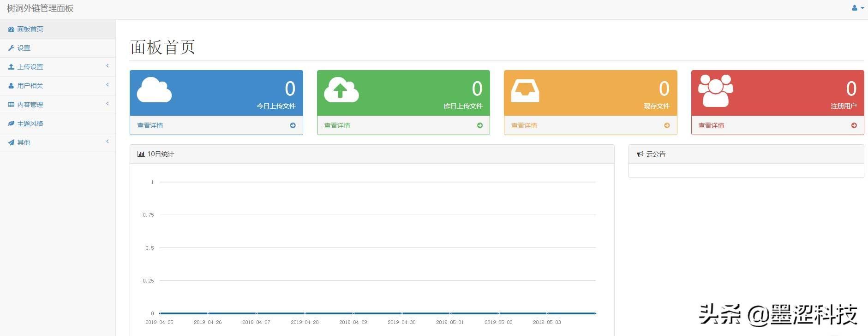The height and width of the screenshot is (336, 868).
Task: Click the chart data point at 2019-05-02
Action: point(499,313)
